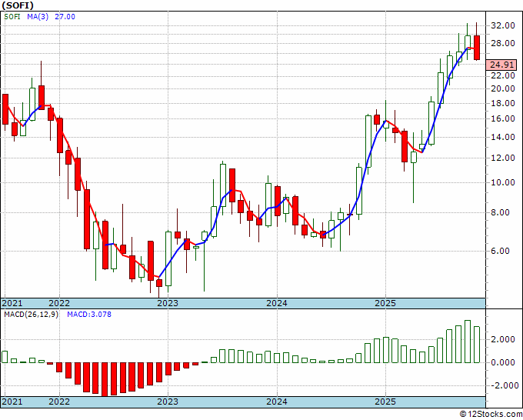Click 2025 on the MACD panel timeline
This screenshot has height=420, width=523.
pyautogui.click(x=385, y=402)
